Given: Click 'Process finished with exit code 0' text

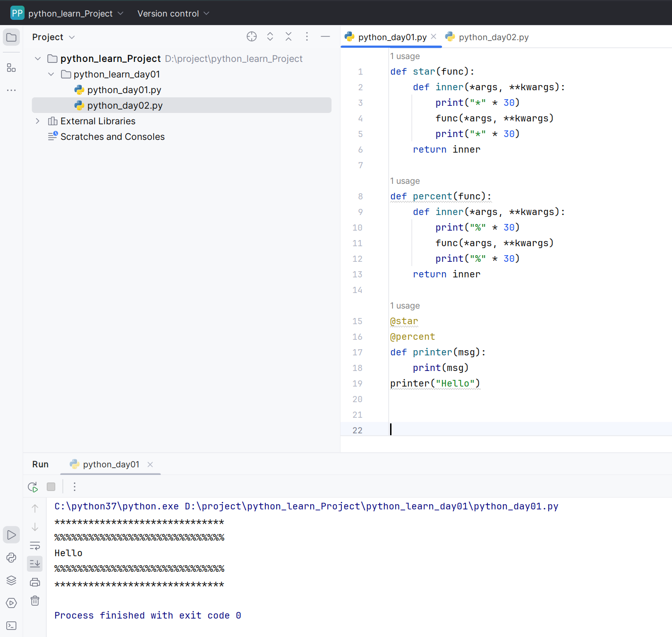Looking at the screenshot, I should [x=148, y=615].
